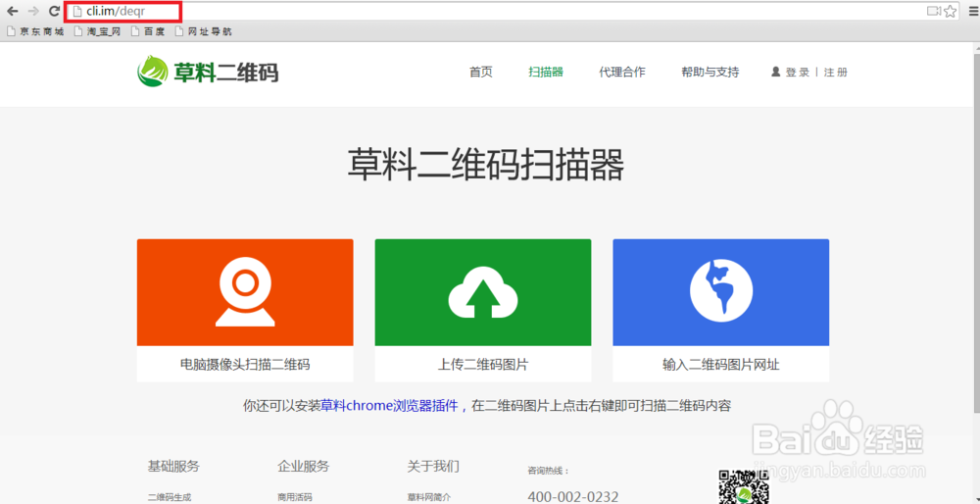Click the 关于我们 footer heading
Screen dimensions: 980x504
pos(433,467)
